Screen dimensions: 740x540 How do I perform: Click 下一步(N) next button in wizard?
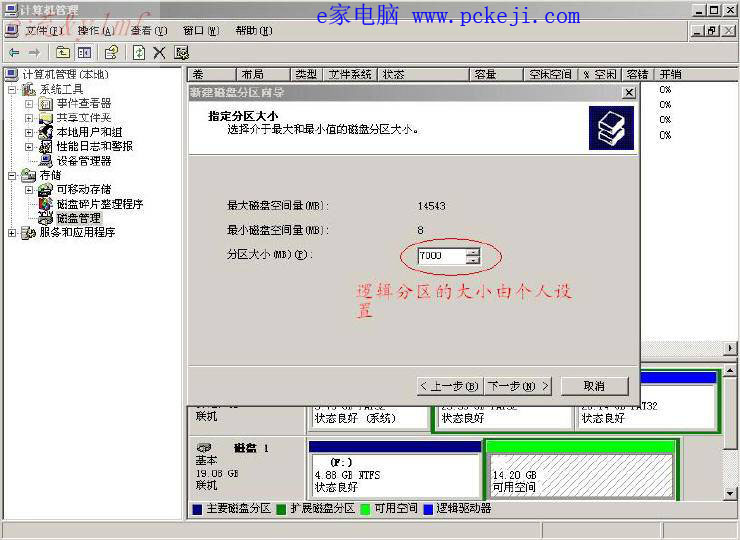518,386
